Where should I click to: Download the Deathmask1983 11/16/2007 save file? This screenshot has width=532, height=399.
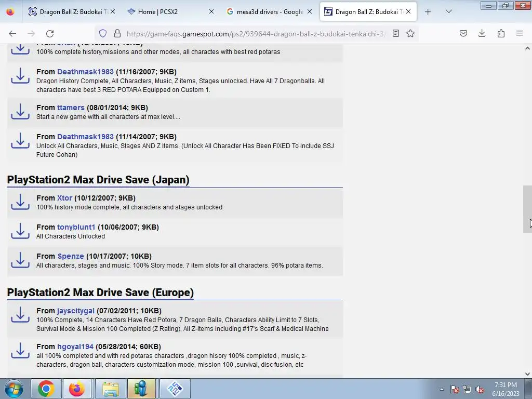pos(20,76)
